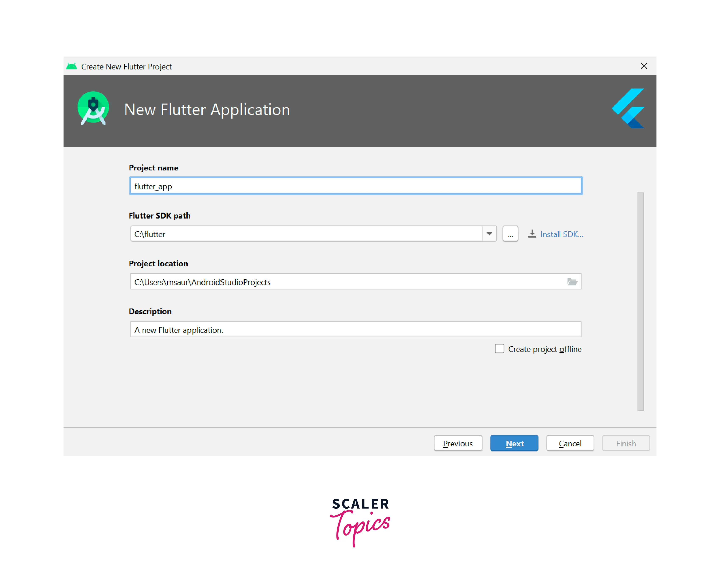
Task: Focus the Project name text field
Action: [356, 186]
